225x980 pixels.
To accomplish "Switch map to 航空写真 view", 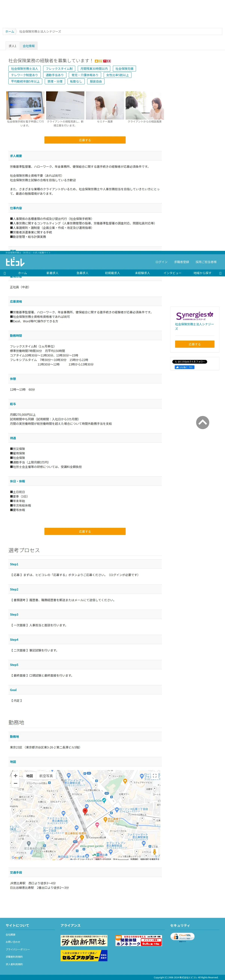I will click(x=46, y=776).
